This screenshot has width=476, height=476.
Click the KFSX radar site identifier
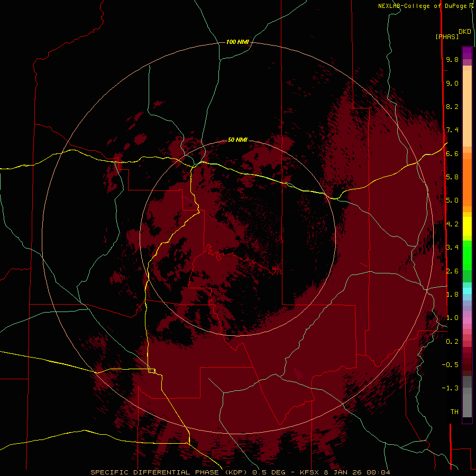(309, 472)
